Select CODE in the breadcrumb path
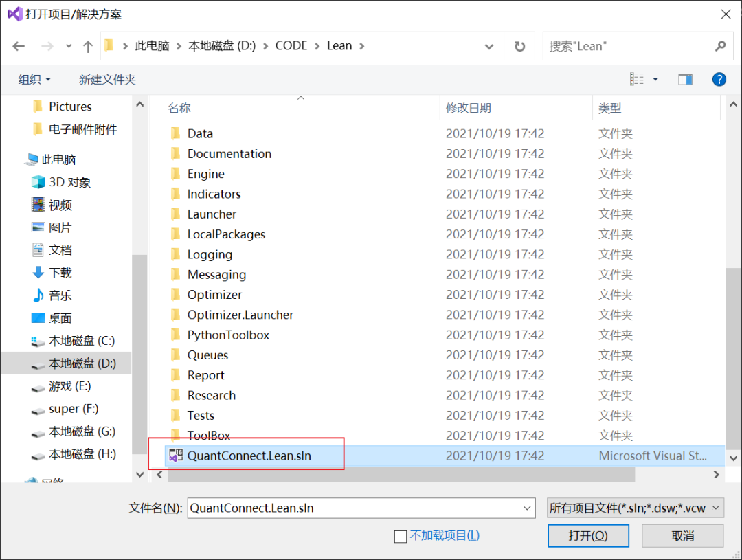The width and height of the screenshot is (742, 560). (291, 45)
